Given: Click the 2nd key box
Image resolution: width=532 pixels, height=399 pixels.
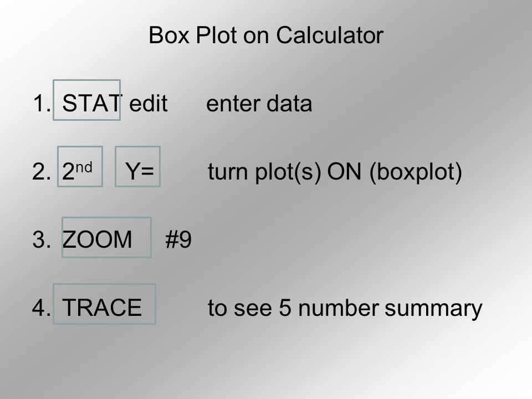Looking at the screenshot, I should pos(80,167).
